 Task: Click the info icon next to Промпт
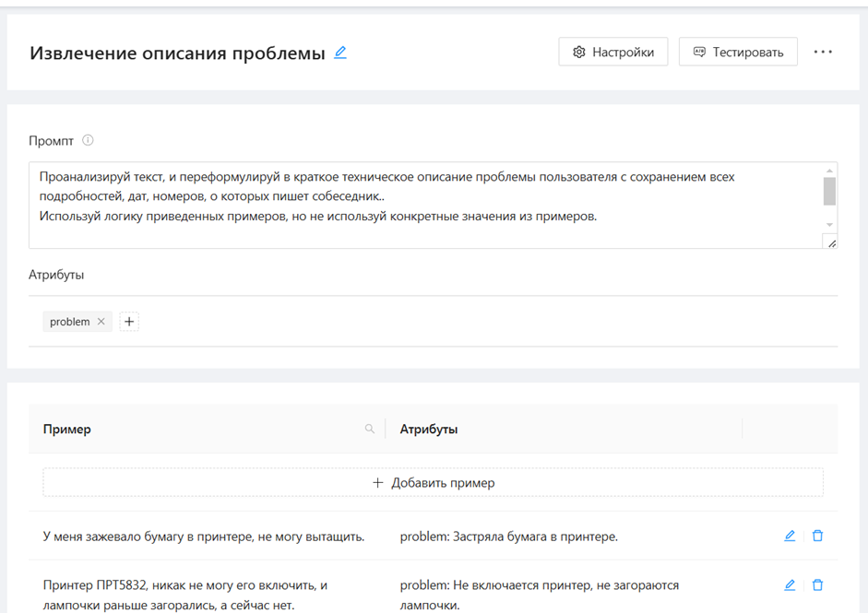click(x=89, y=140)
